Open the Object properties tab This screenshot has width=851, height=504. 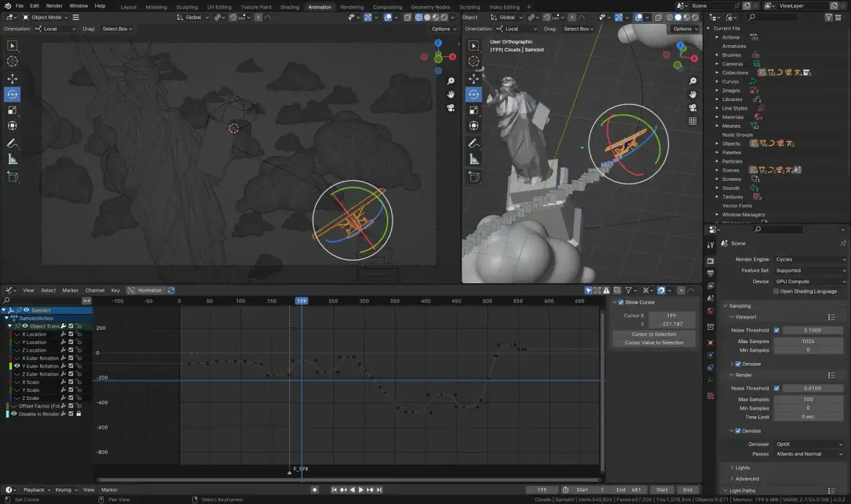point(711,342)
